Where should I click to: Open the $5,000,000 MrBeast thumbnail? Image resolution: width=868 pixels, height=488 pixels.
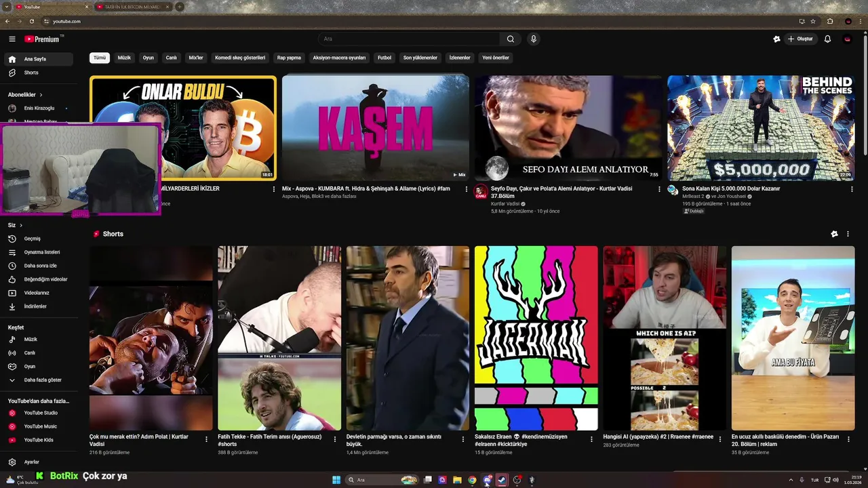[x=761, y=128]
